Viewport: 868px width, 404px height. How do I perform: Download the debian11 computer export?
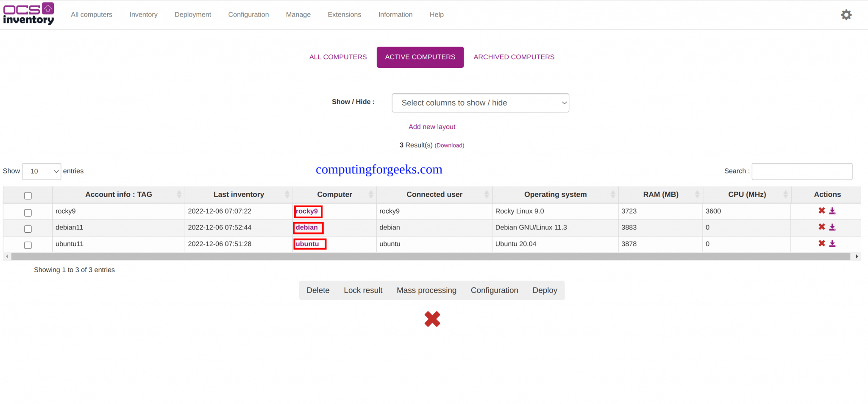point(832,227)
